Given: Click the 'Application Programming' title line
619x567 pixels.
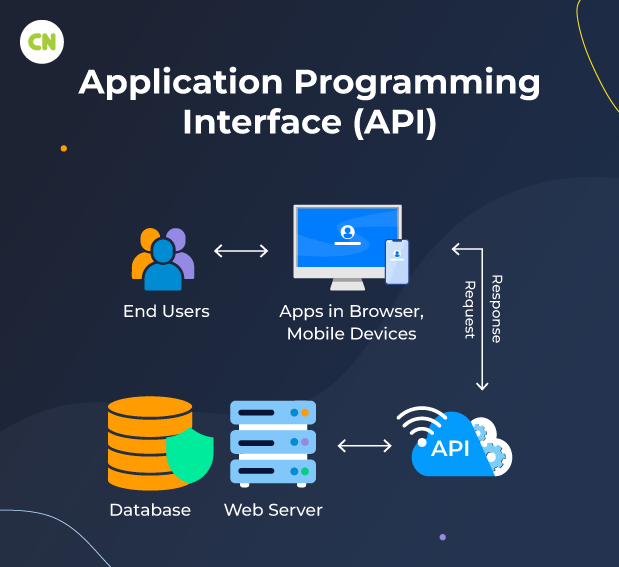Looking at the screenshot, I should [310, 82].
